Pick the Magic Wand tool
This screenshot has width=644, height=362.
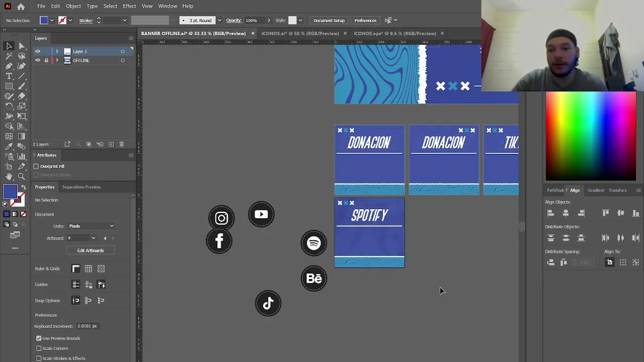9,56
